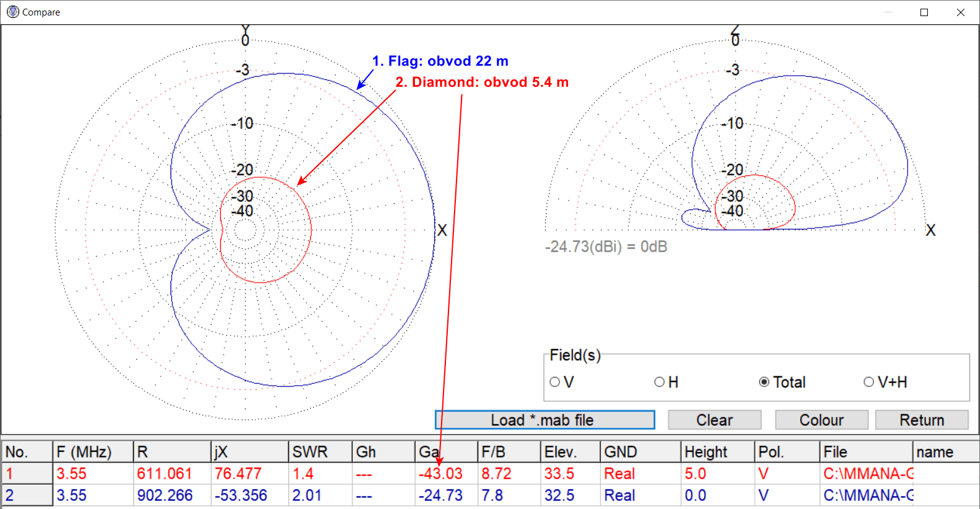Image resolution: width=980 pixels, height=509 pixels.
Task: Maximize the Compare window
Action: pos(924,12)
